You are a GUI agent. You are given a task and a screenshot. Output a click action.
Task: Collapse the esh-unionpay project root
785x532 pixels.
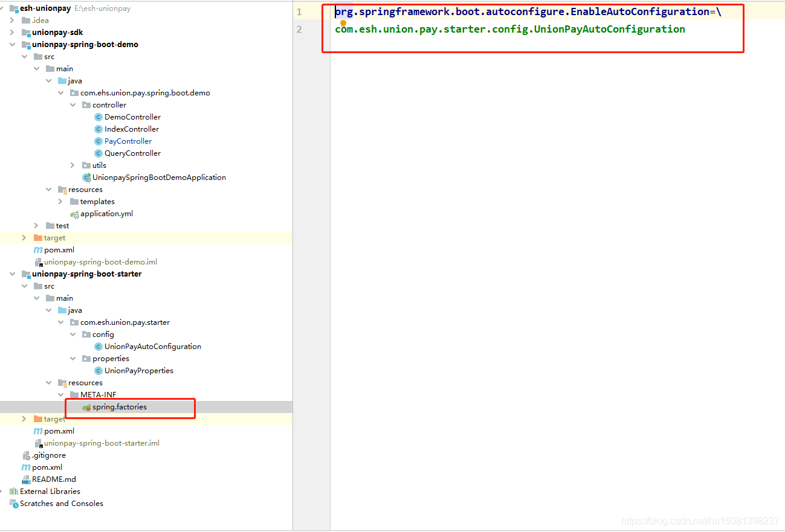click(3, 8)
